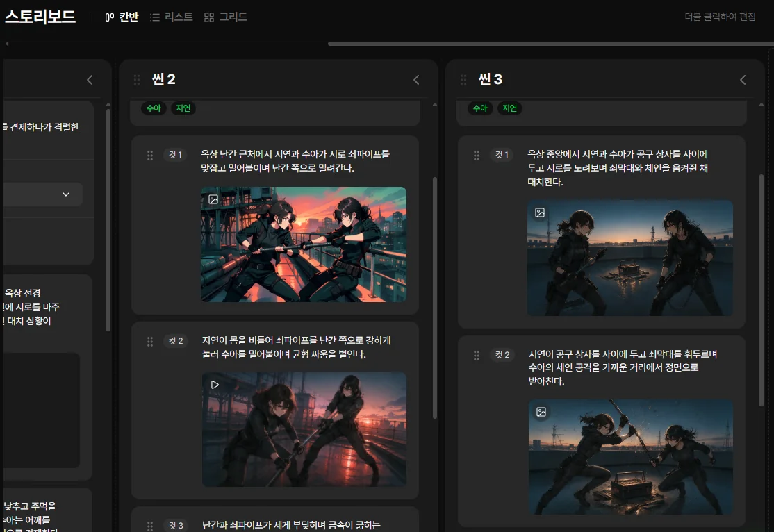The image size is (774, 532).
Task: Click the 컷 1 badge in 씬 2
Action: pyautogui.click(x=175, y=155)
